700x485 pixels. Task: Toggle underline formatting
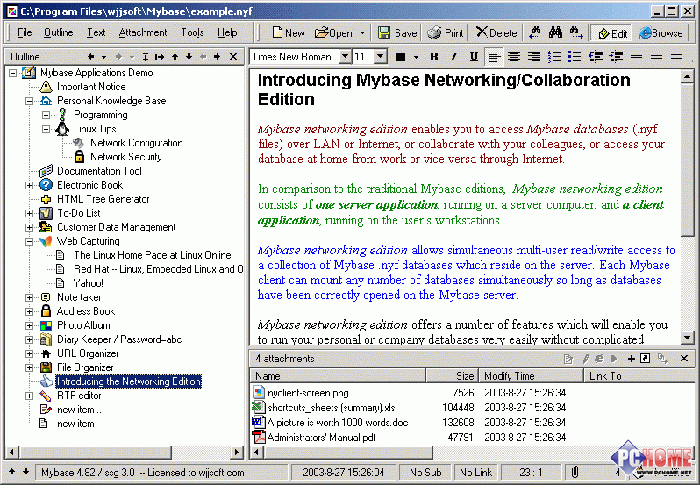pos(474,57)
